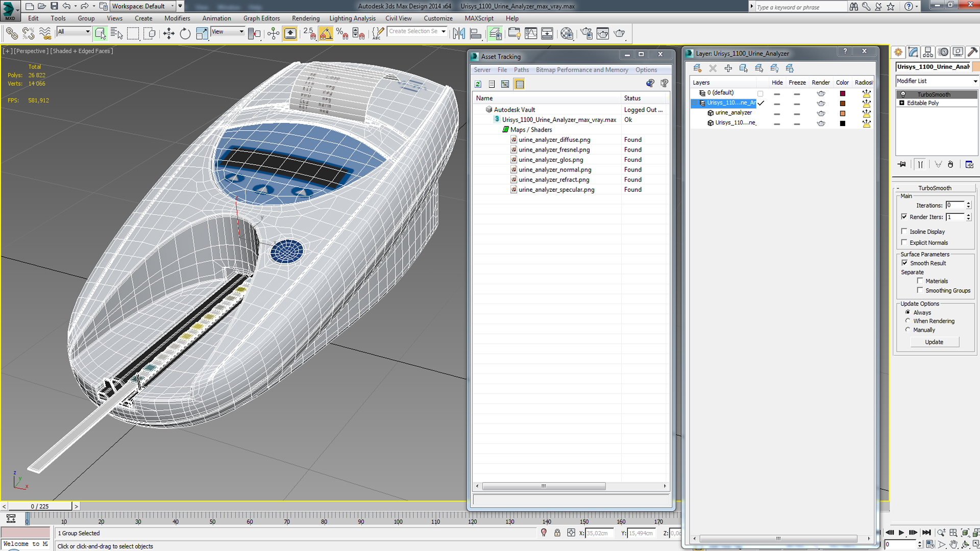Open the Select by Name dialog
The height and width of the screenshot is (551, 980).
pos(117,34)
